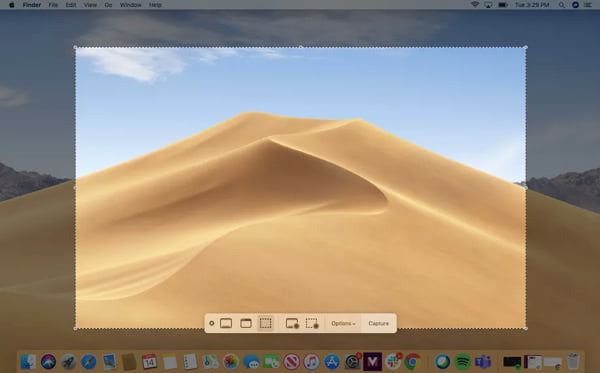
Task: Open Messages from the Dock
Action: 251,362
